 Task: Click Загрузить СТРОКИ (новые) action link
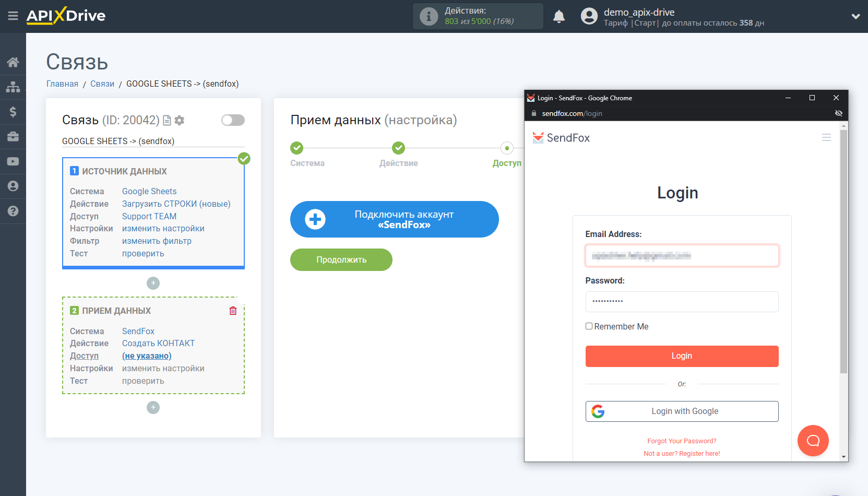point(176,204)
